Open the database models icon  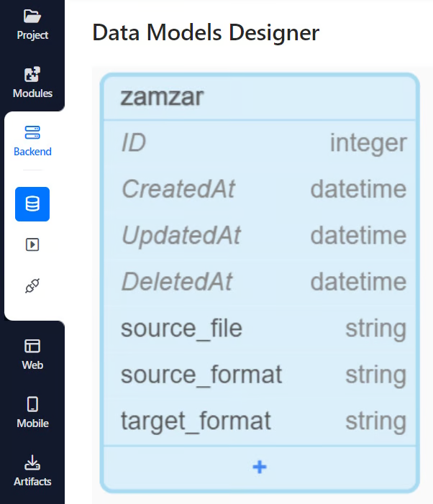click(32, 204)
